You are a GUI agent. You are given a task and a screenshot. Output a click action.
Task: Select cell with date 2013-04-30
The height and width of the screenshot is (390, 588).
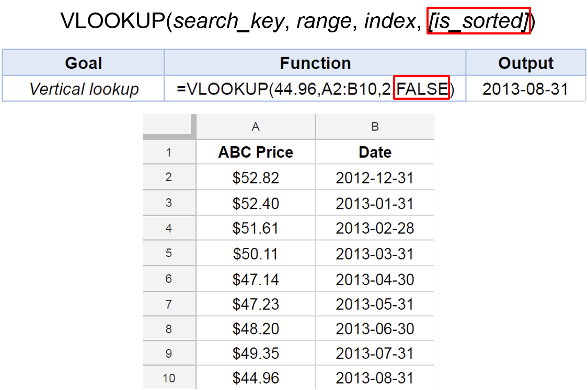[x=375, y=279]
